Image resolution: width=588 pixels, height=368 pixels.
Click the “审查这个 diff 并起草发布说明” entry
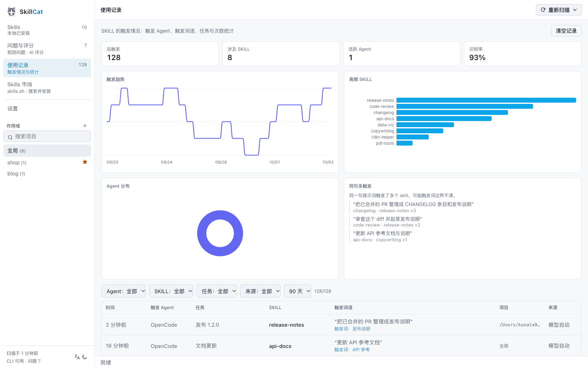388,219
